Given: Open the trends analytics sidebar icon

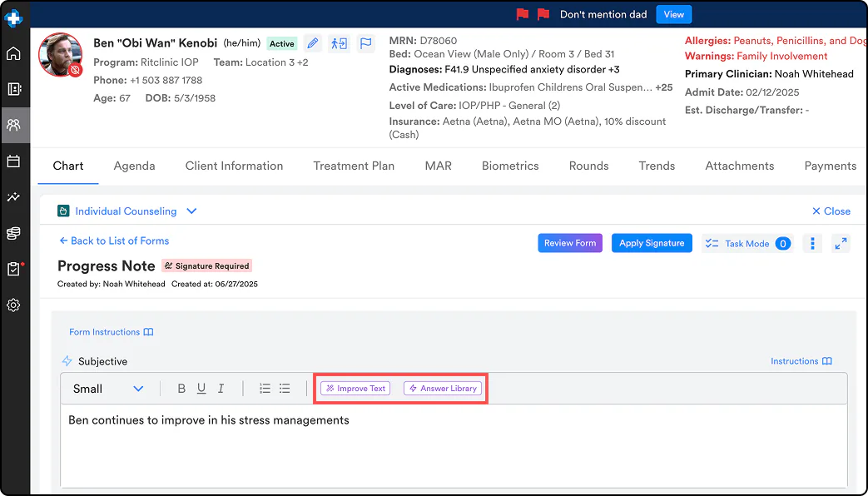Looking at the screenshot, I should [x=13, y=197].
